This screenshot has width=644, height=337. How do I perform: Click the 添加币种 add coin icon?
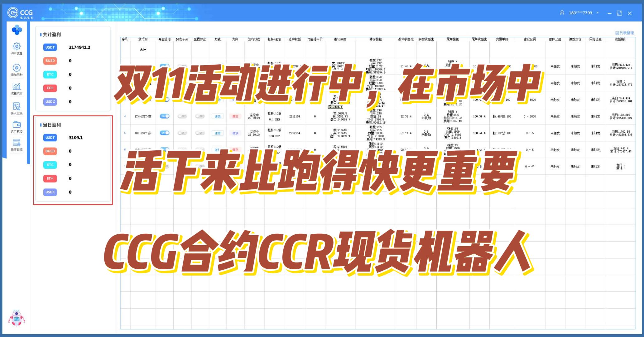(x=17, y=68)
